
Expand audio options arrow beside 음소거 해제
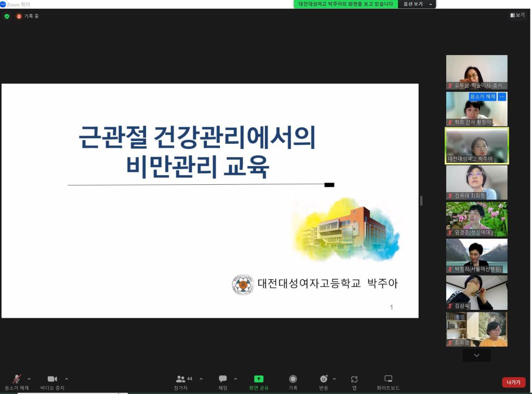pyautogui.click(x=29, y=379)
